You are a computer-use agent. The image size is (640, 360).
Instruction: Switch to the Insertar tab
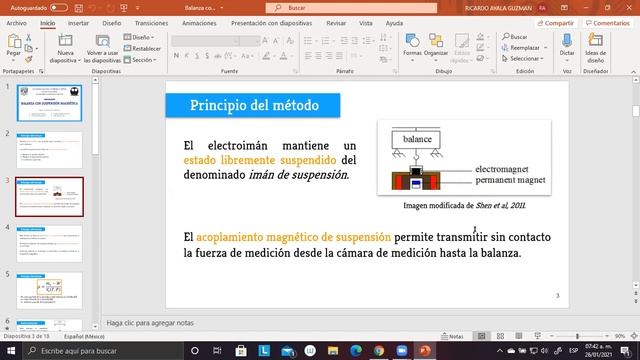pyautogui.click(x=78, y=23)
